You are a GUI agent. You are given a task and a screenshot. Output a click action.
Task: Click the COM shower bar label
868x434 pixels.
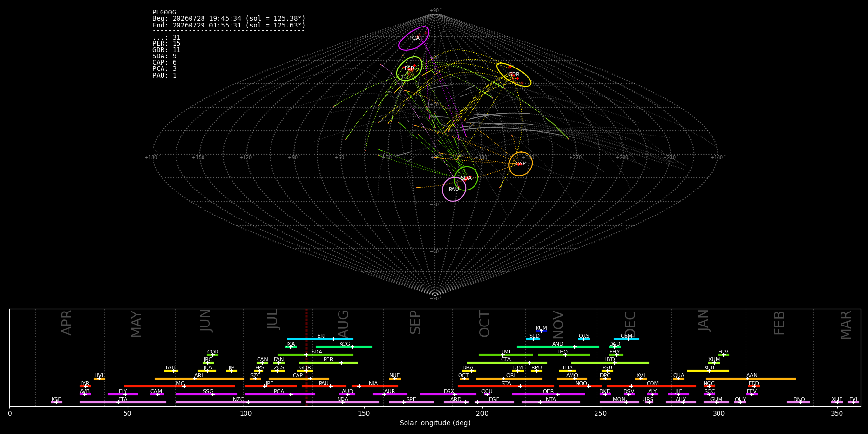[x=652, y=384]
